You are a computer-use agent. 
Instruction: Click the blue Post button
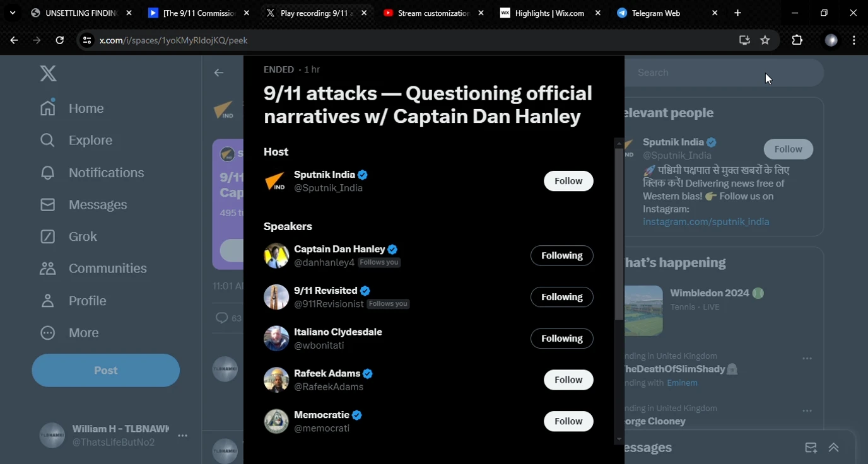coord(106,370)
